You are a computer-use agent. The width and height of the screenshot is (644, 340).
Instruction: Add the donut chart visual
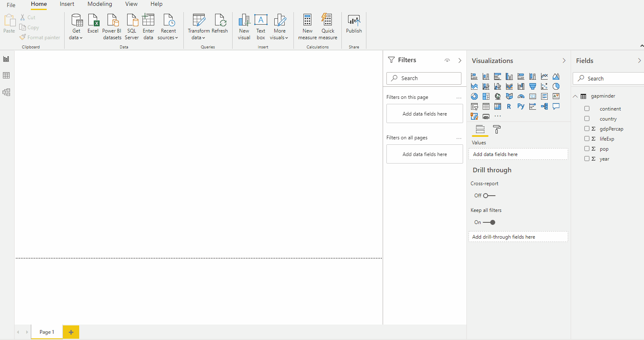coord(474,96)
